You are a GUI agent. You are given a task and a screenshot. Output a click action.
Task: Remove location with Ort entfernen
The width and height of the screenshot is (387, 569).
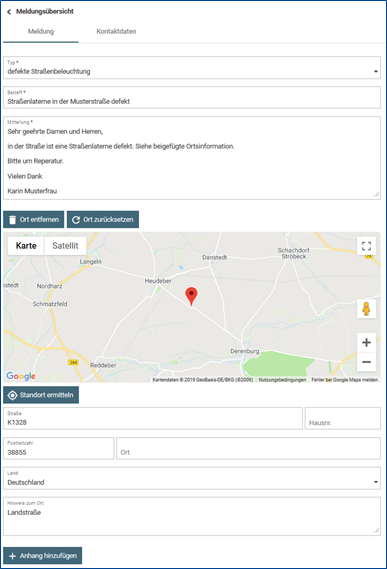34,220
